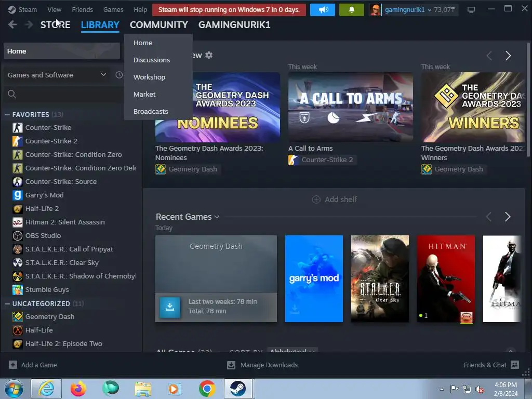Open the Games and Software filter dropdown

click(57, 75)
